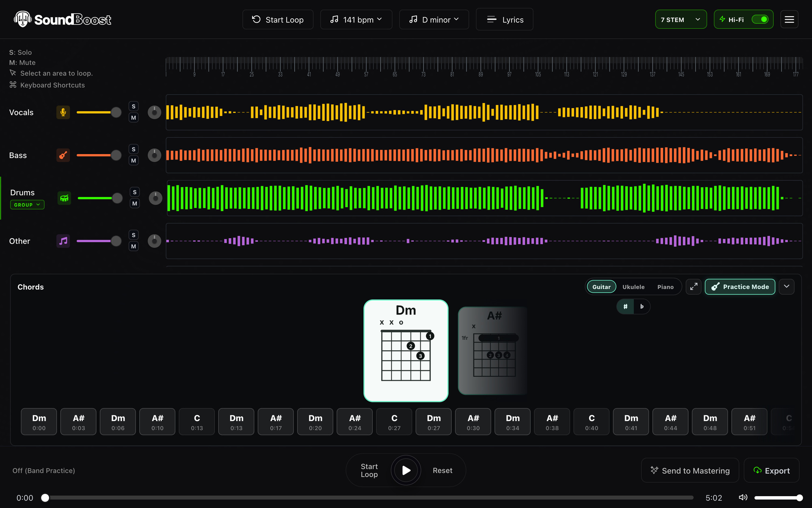The height and width of the screenshot is (508, 812).
Task: Click the Drums waveform track
Action: [x=485, y=198]
